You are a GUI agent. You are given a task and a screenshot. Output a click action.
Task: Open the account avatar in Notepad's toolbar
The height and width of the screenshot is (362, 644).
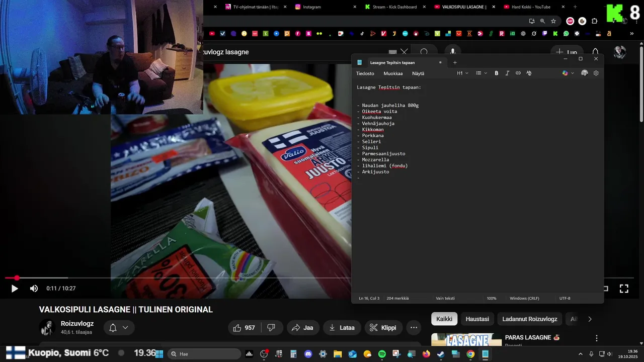[585, 73]
